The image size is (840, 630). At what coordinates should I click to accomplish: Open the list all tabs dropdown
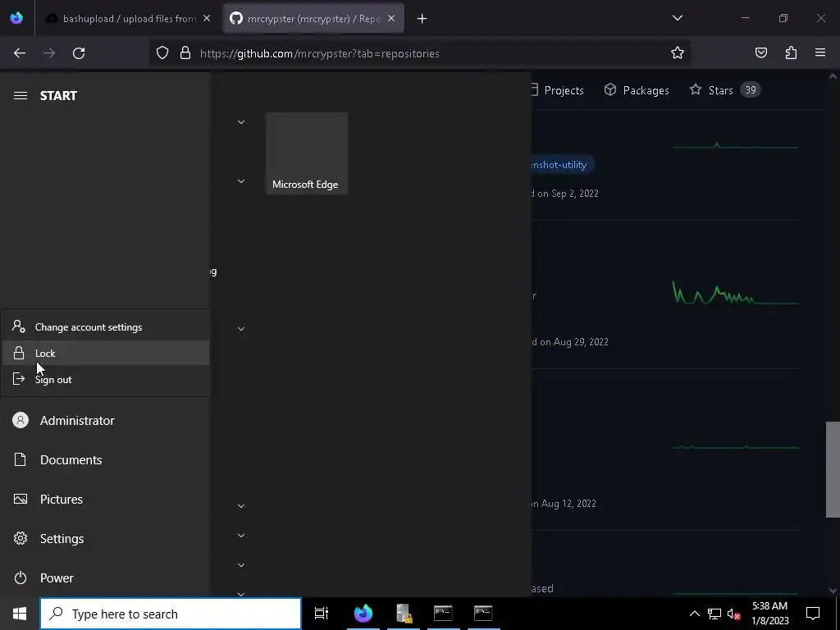pyautogui.click(x=677, y=18)
